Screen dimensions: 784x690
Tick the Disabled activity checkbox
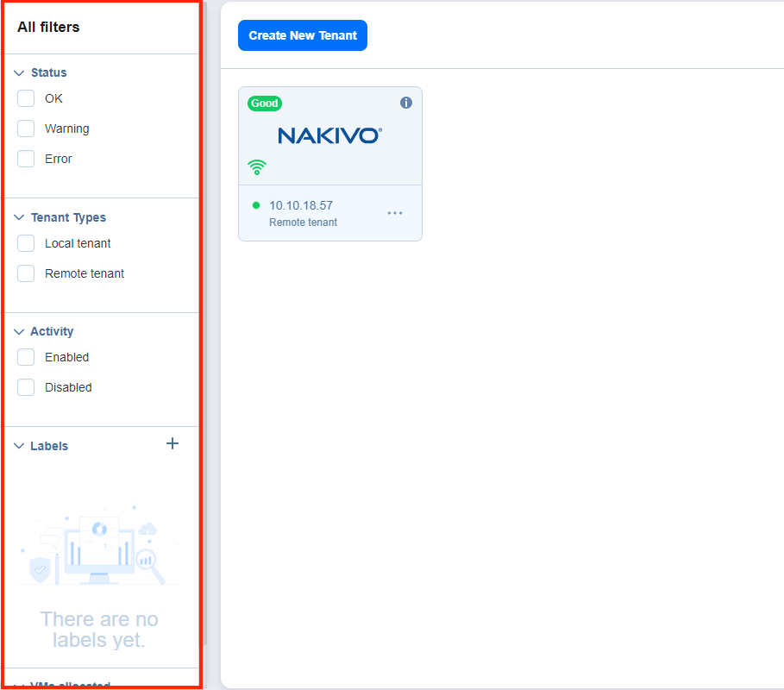[27, 387]
